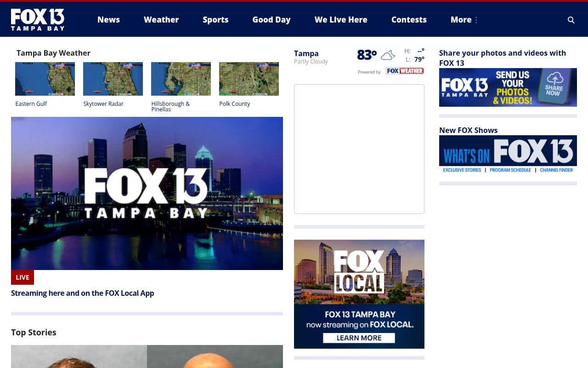Click the red LIVE badge

[23, 277]
